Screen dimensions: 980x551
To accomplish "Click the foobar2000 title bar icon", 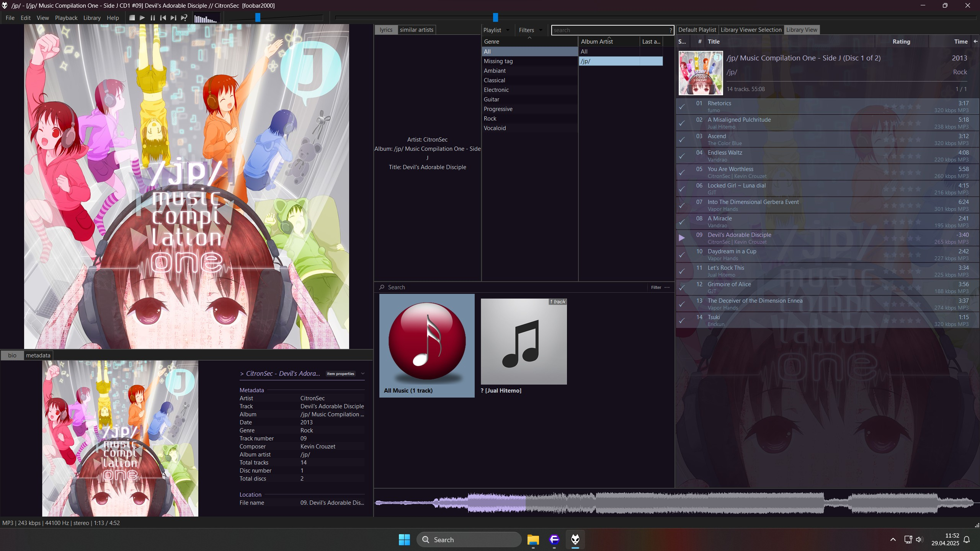I will (5, 5).
